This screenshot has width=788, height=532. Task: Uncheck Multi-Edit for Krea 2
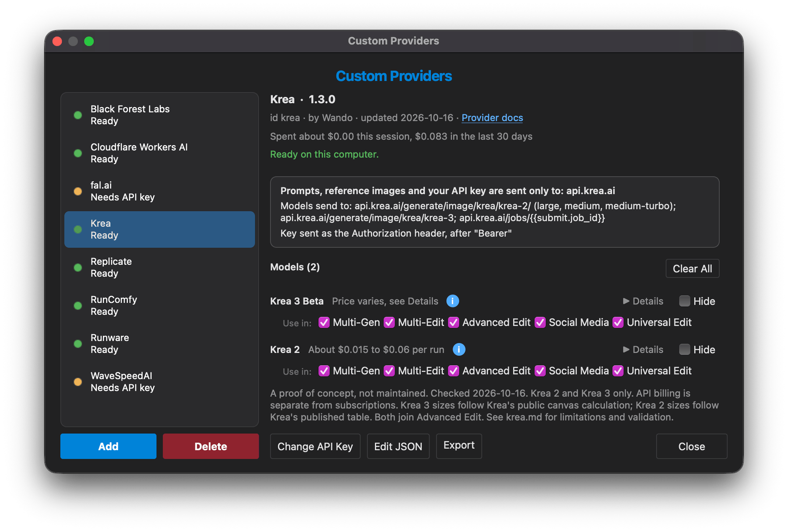(389, 371)
